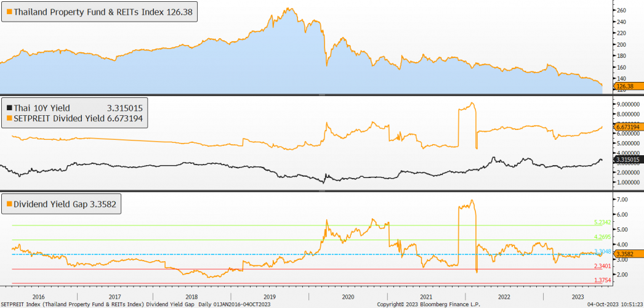
Task: Click the orange swatch beside Thailand Property Fund legend
Action: pyautogui.click(x=9, y=12)
